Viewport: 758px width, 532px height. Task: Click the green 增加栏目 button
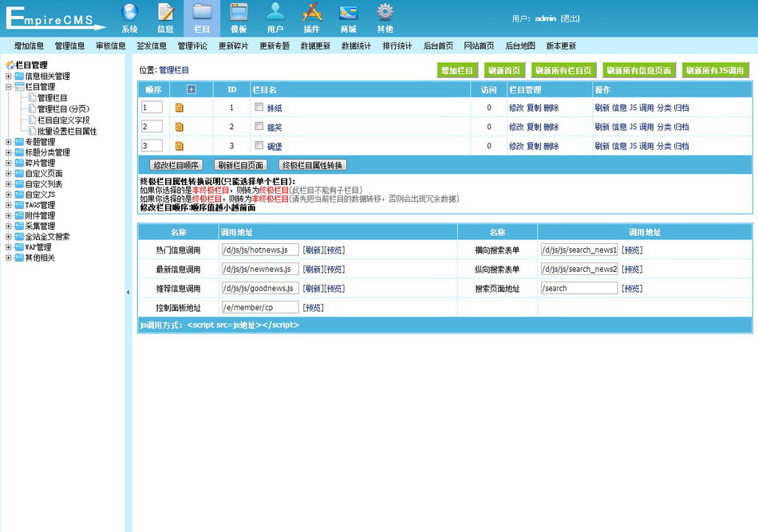457,70
